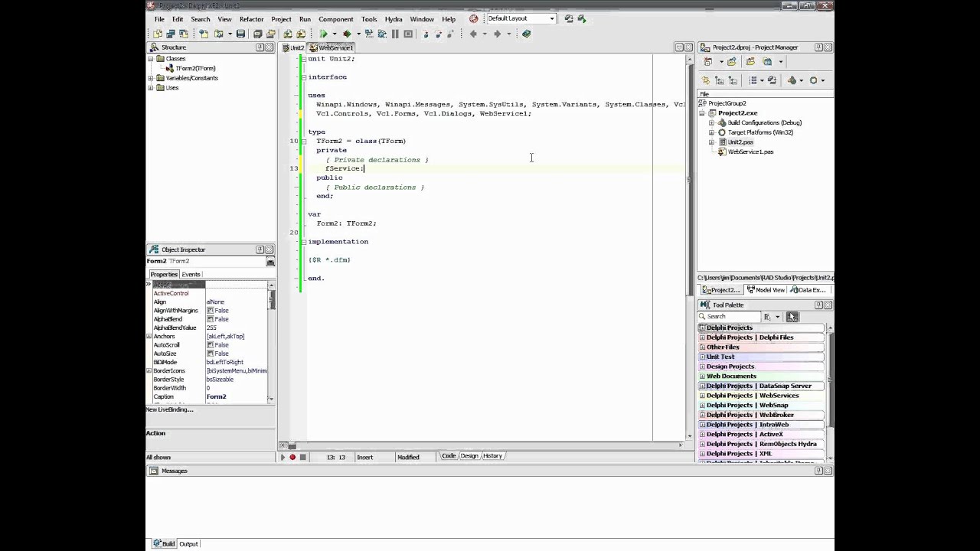Expand the Anchors property
980x551 pixels.
pos(149,337)
